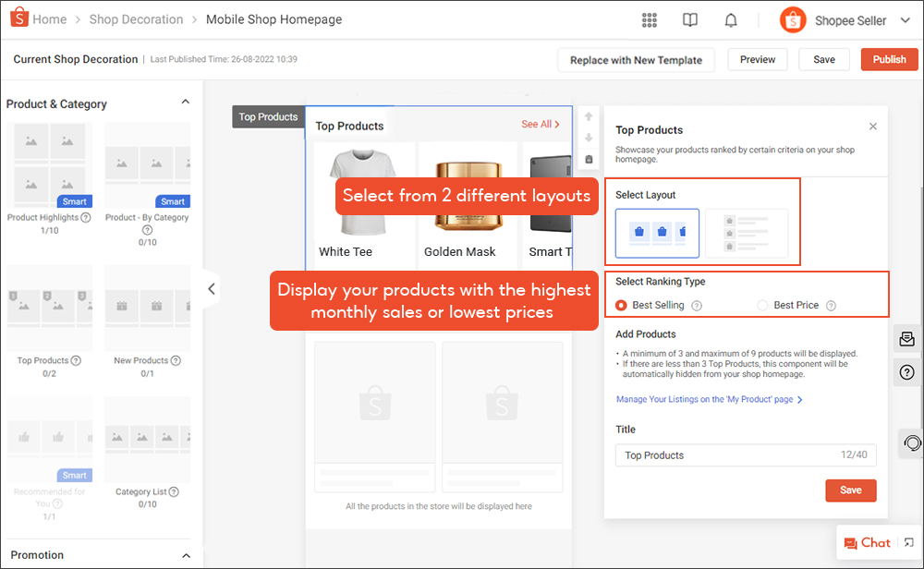Collapse the Product & Category section

[185, 103]
